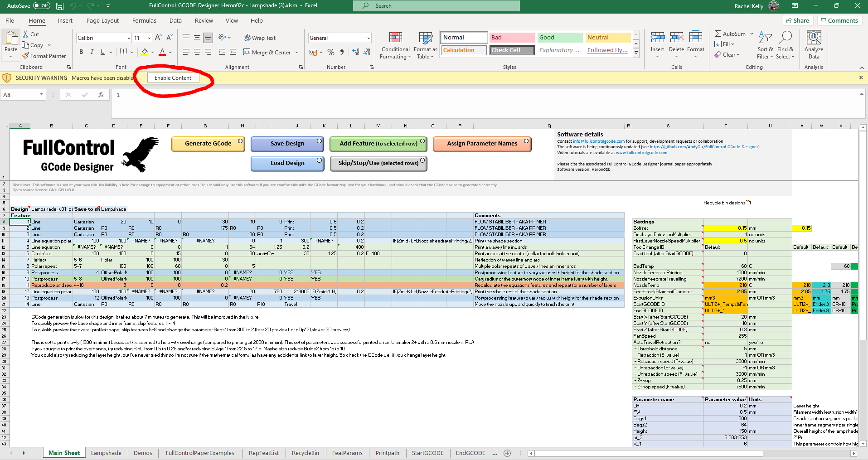Click the Merge & Center icon
Viewport: 868px width, 460px height.
pyautogui.click(x=247, y=53)
